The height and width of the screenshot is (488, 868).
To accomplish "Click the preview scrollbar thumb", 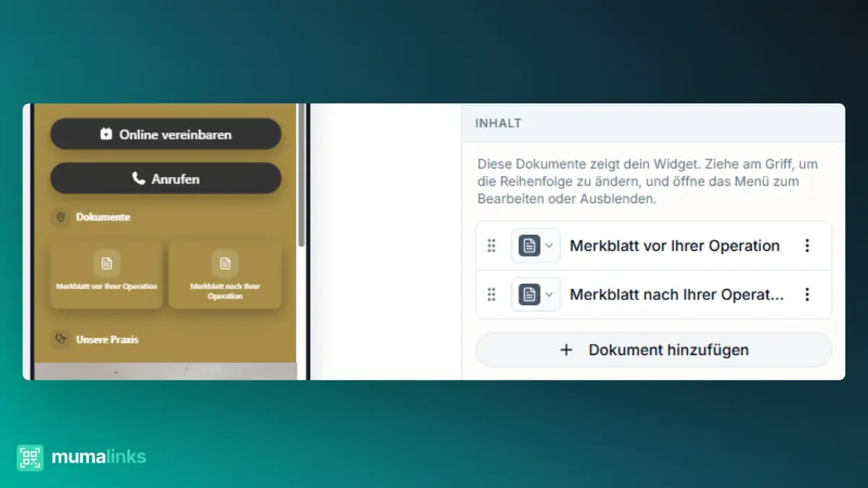I will (x=301, y=175).
